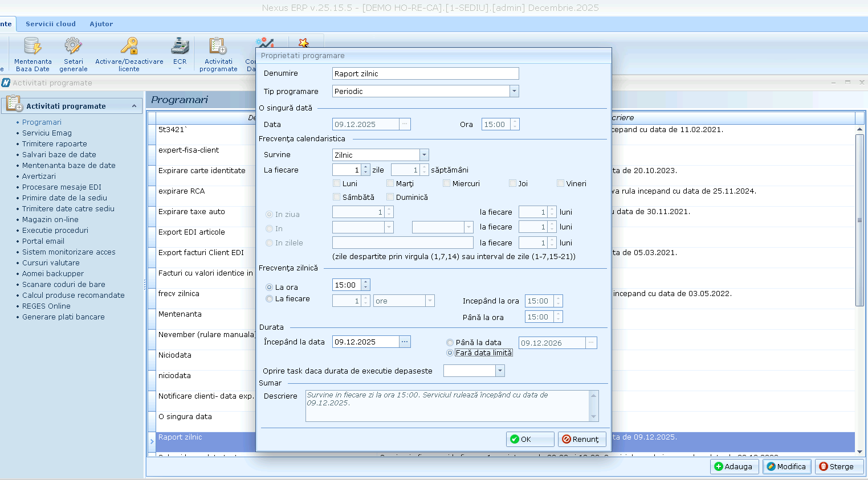Viewport: 868px width, 480px height.
Task: Open calendar picker for Începând la data
Action: pyautogui.click(x=405, y=342)
